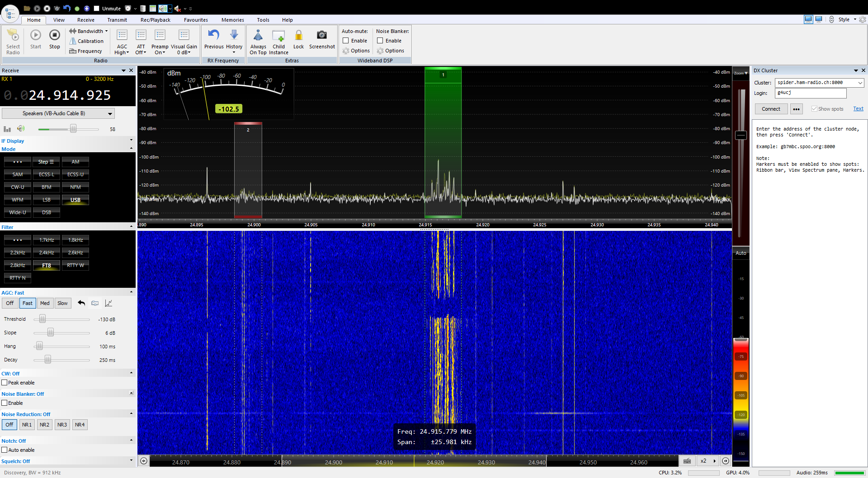The image size is (868, 478).
Task: Click the Screenshot camera icon
Action: (x=321, y=36)
